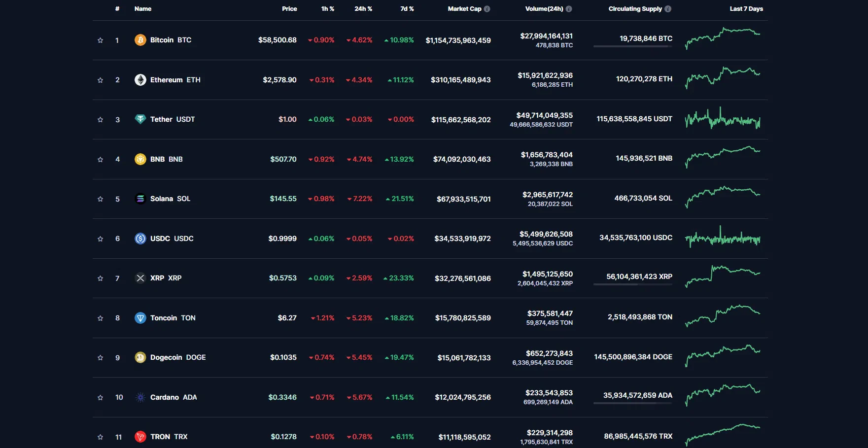Select USDC's market cap $34,533,919,972
This screenshot has height=448, width=868.
(463, 239)
